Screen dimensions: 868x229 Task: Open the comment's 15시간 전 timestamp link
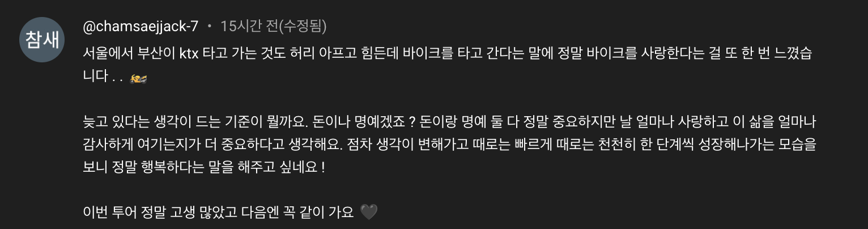[246, 26]
